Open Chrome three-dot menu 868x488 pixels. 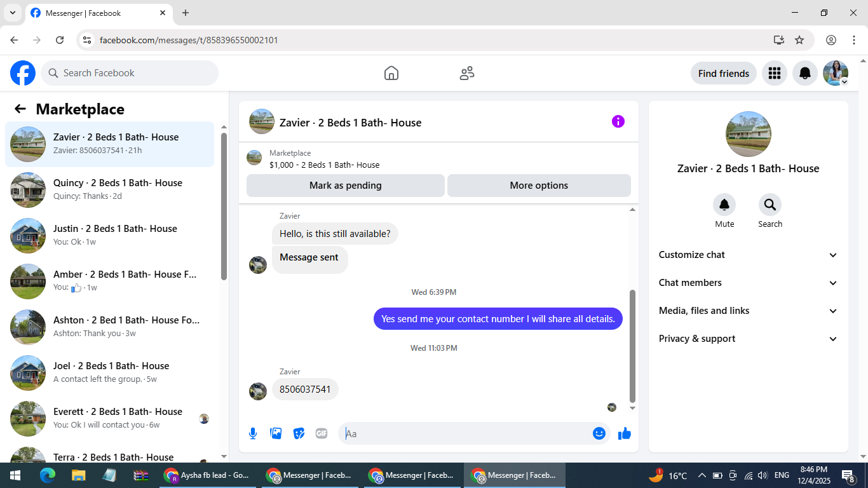[x=854, y=40]
